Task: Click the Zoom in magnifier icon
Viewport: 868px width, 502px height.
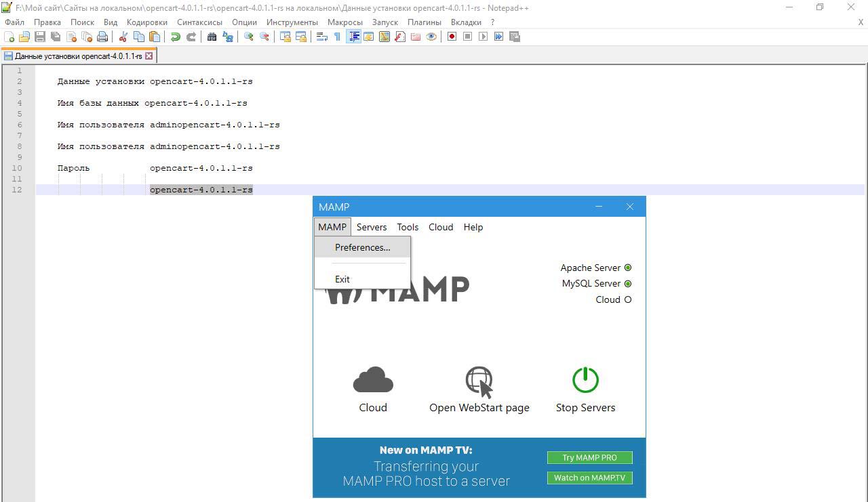Action: point(249,37)
